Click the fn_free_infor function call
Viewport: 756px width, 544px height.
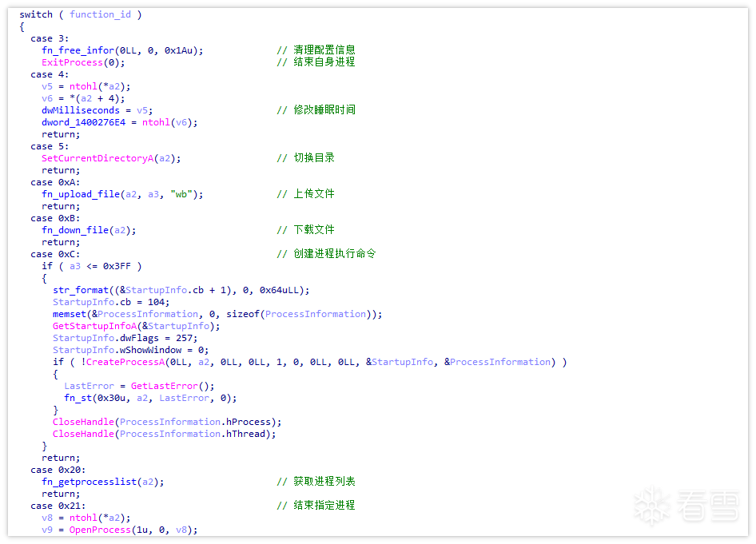(122, 50)
